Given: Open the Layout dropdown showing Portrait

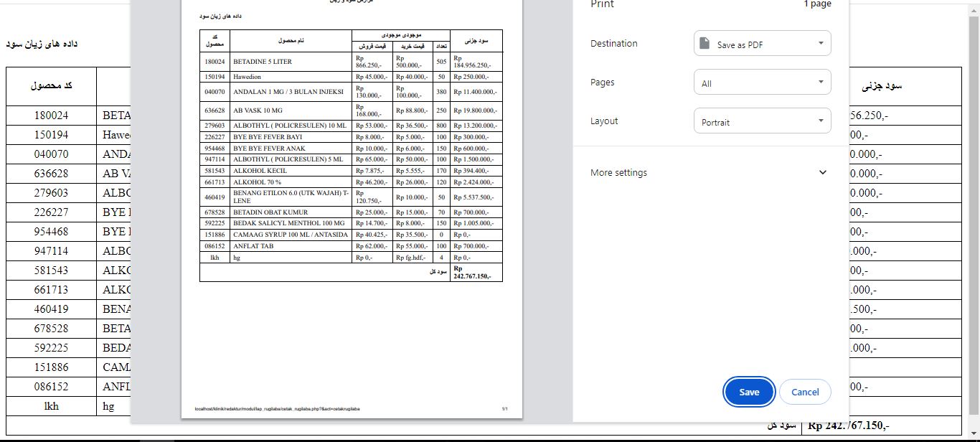Looking at the screenshot, I should pos(762,121).
